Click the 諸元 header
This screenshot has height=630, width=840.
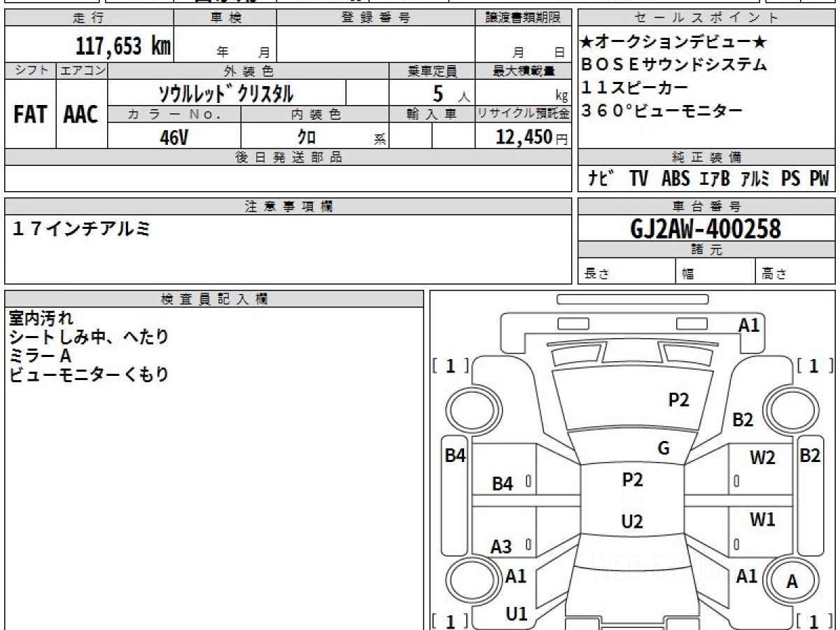point(706,249)
